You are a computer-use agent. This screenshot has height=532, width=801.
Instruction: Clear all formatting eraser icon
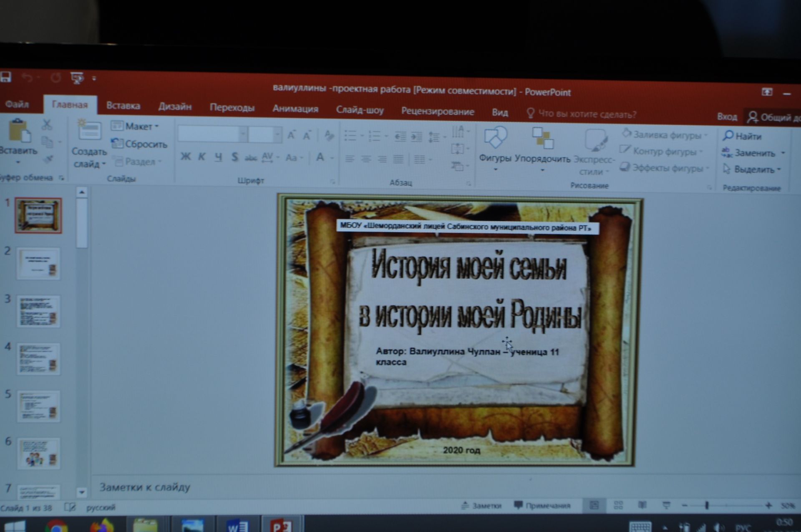(329, 135)
